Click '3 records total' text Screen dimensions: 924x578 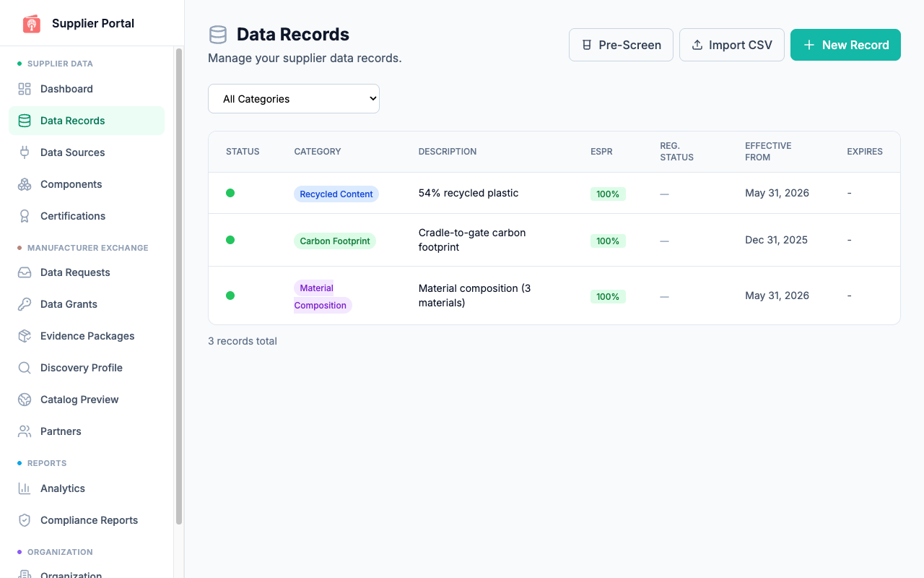[x=243, y=341]
